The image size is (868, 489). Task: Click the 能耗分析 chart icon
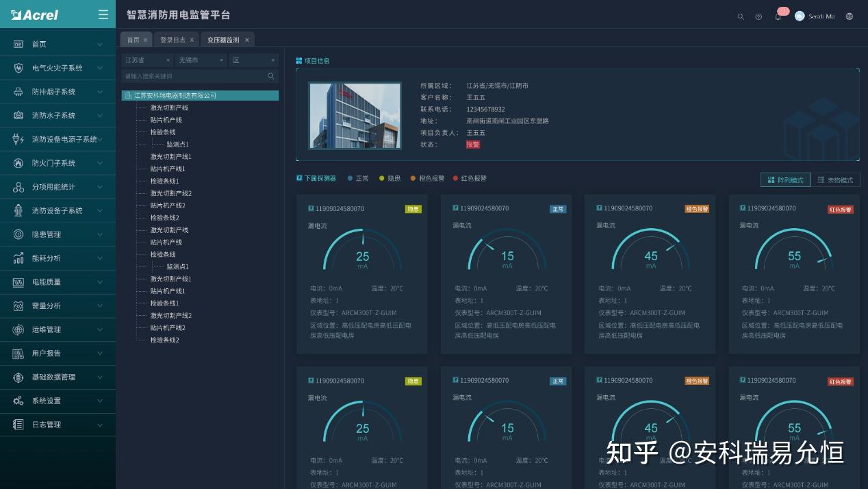click(18, 258)
